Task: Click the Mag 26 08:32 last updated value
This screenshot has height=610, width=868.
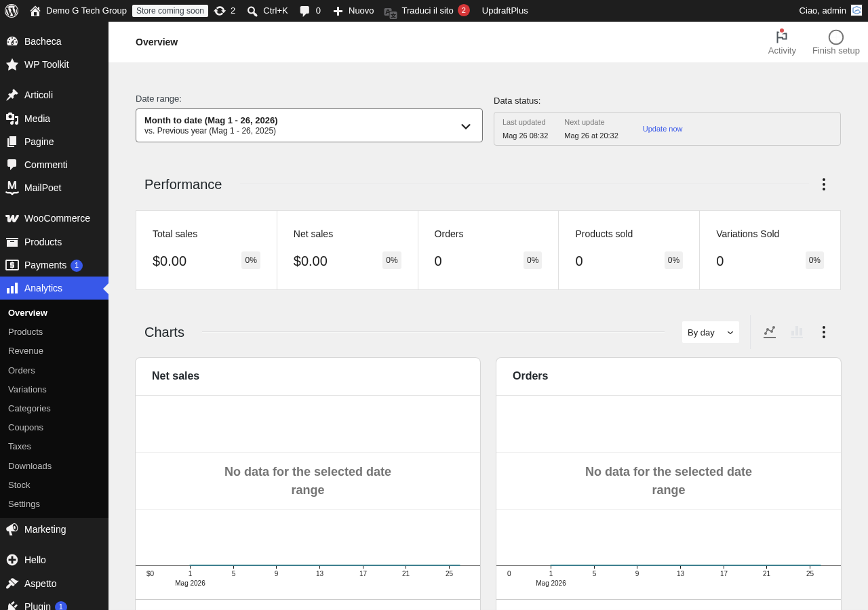Action: [x=525, y=136]
